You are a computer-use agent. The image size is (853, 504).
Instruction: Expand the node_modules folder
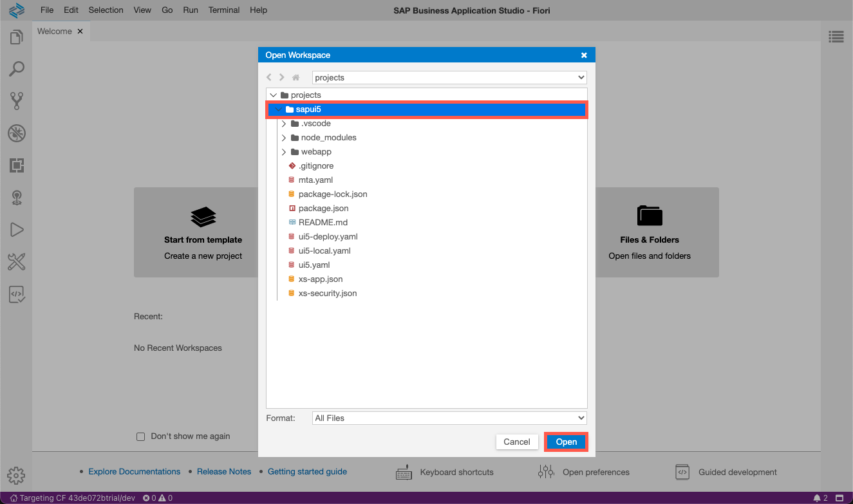coord(284,138)
